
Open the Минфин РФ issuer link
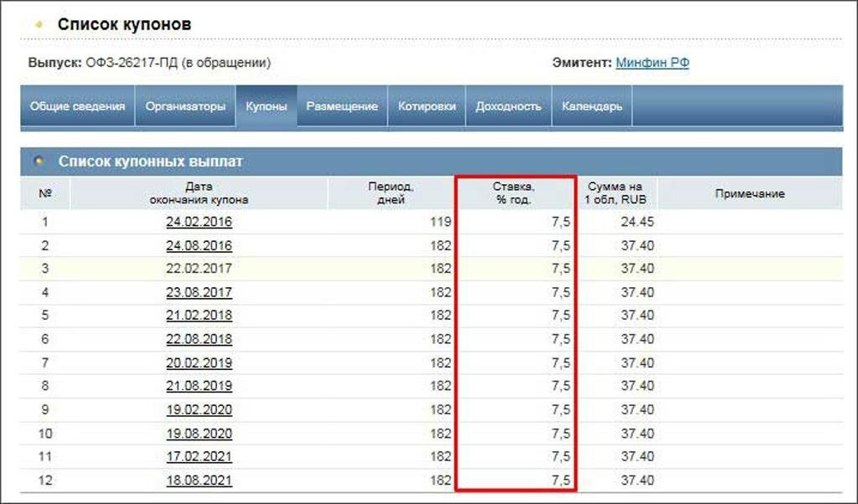(x=652, y=62)
